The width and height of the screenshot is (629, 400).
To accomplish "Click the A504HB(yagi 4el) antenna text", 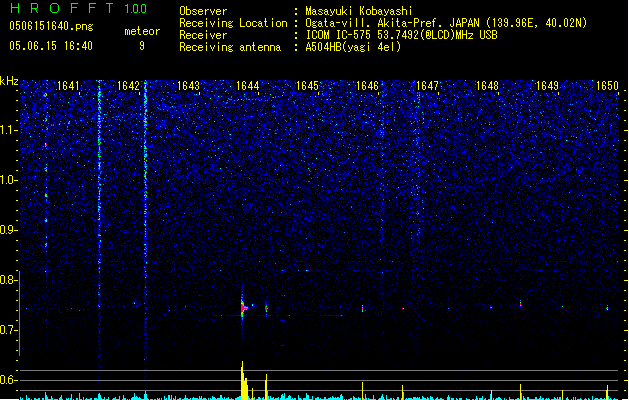I will (353, 47).
